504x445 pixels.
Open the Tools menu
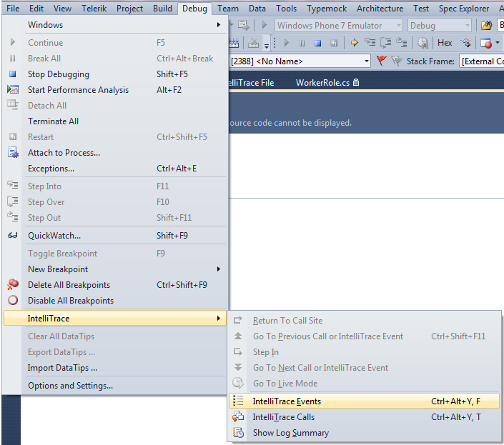click(286, 9)
